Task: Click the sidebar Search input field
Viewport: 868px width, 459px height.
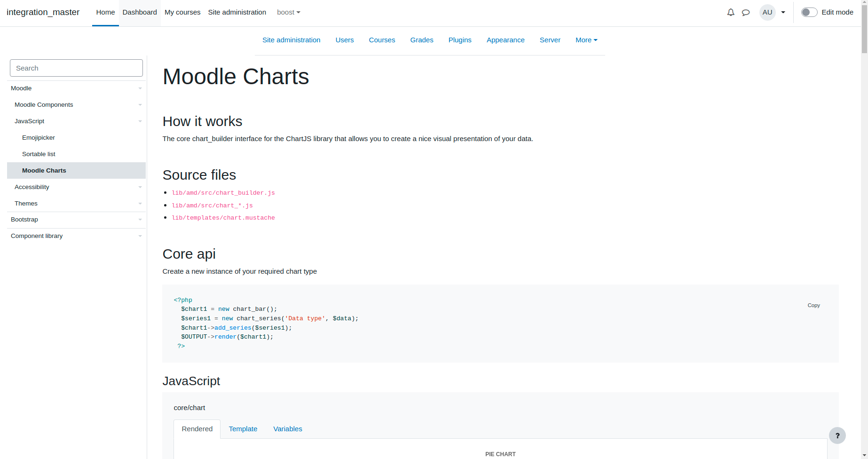Action: [76, 68]
